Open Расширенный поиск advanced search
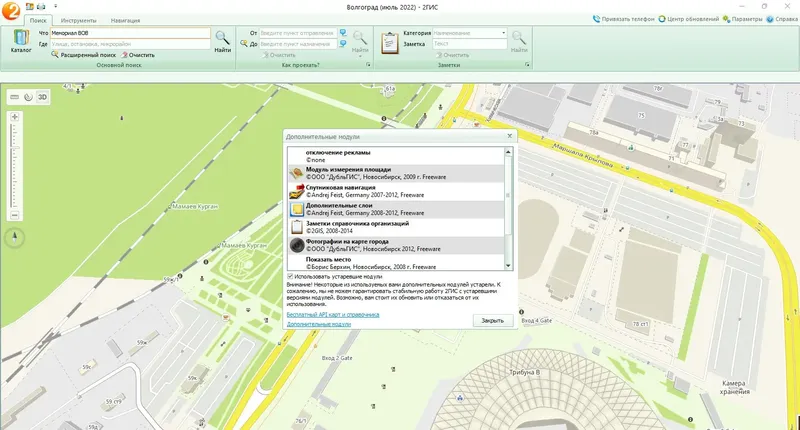This screenshot has width=800, height=430. [x=84, y=55]
